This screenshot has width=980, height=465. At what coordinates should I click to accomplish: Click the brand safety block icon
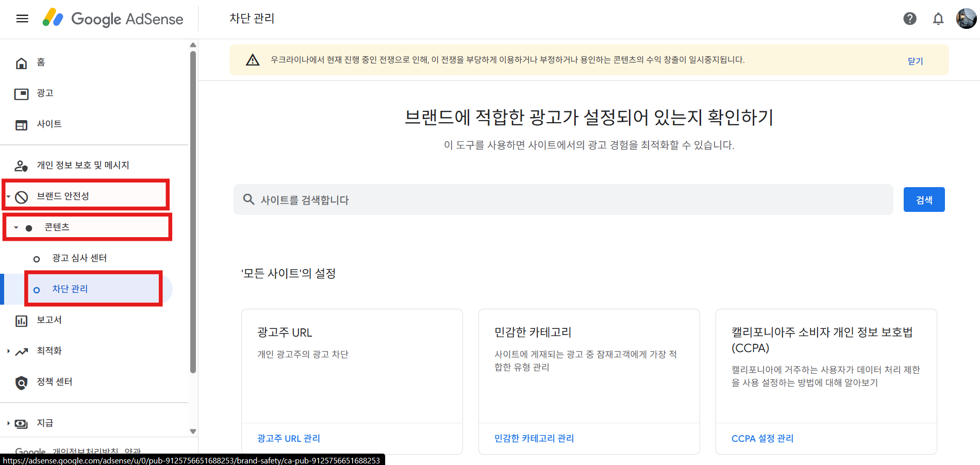pos(21,197)
